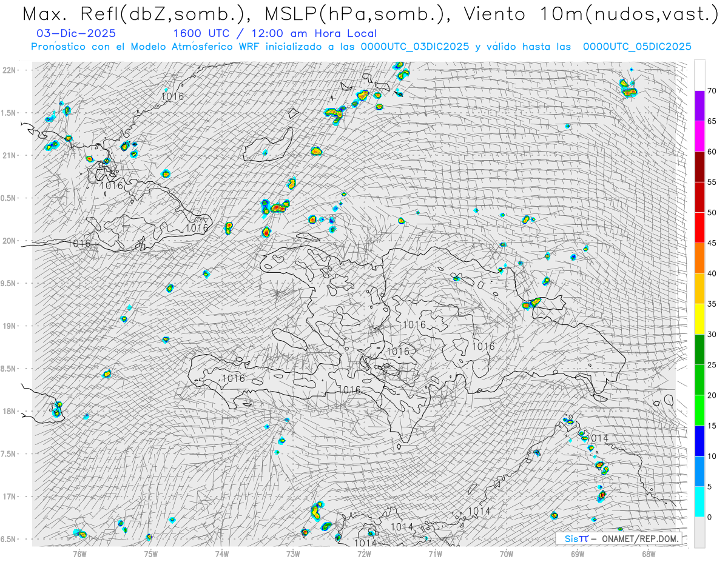Image resolution: width=728 pixels, height=562 pixels.
Task: Click the '6.5N' latitude label
Action: (10, 539)
